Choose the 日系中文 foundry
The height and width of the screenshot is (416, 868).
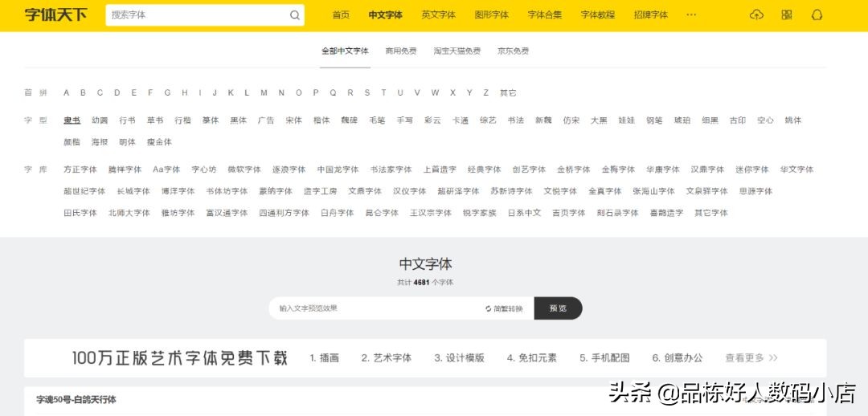tap(524, 213)
